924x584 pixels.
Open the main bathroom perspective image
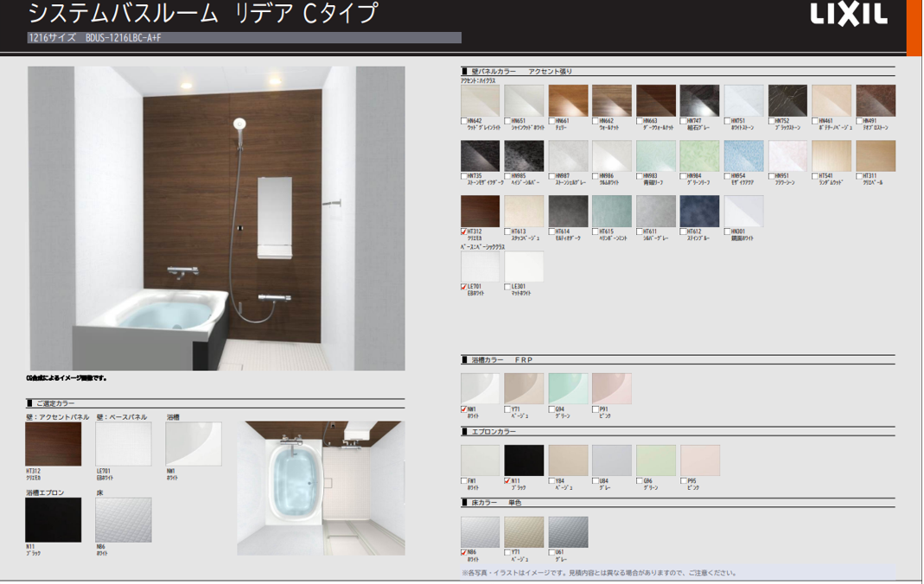(x=216, y=219)
